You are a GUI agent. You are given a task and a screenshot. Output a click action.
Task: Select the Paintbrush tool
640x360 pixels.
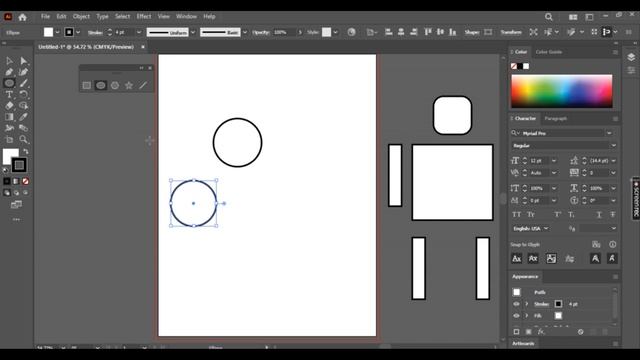24,83
